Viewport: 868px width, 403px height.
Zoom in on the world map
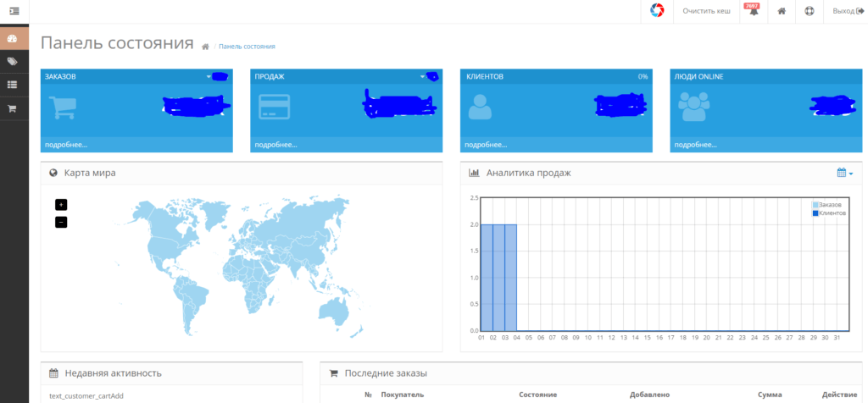[61, 205]
